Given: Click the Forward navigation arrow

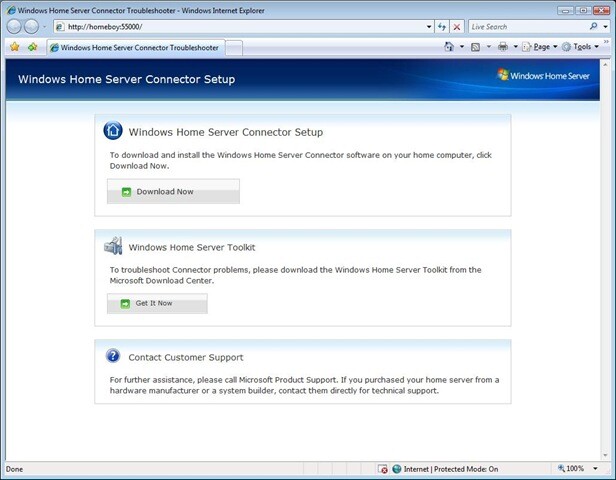Looking at the screenshot, I should click(x=31, y=27).
